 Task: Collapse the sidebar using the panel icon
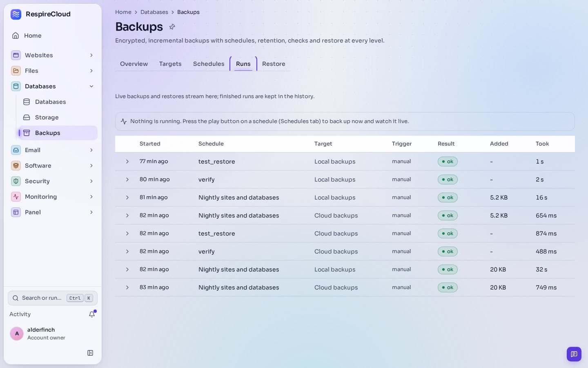[x=90, y=353]
